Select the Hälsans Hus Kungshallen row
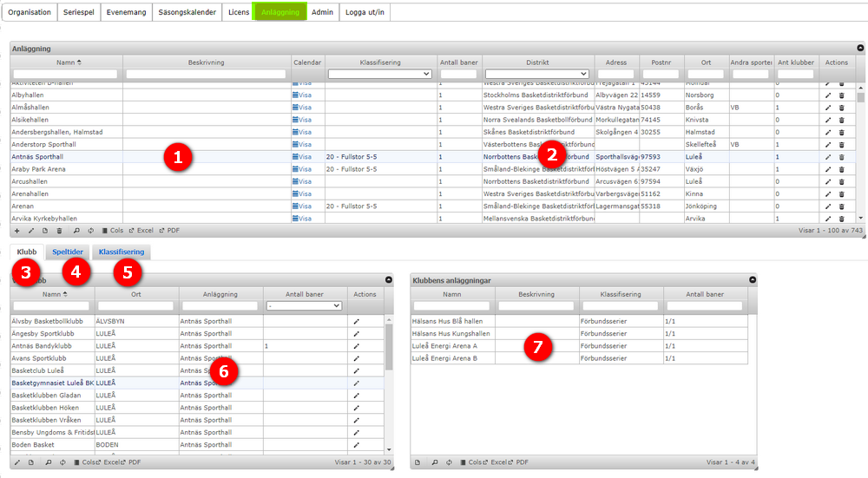 click(579, 334)
